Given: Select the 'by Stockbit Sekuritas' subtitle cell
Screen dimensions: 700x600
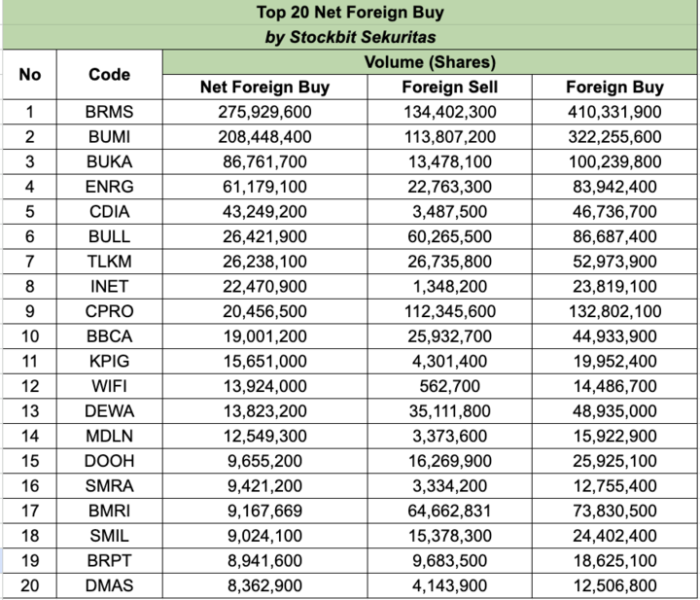Looking at the screenshot, I should coord(350,38).
